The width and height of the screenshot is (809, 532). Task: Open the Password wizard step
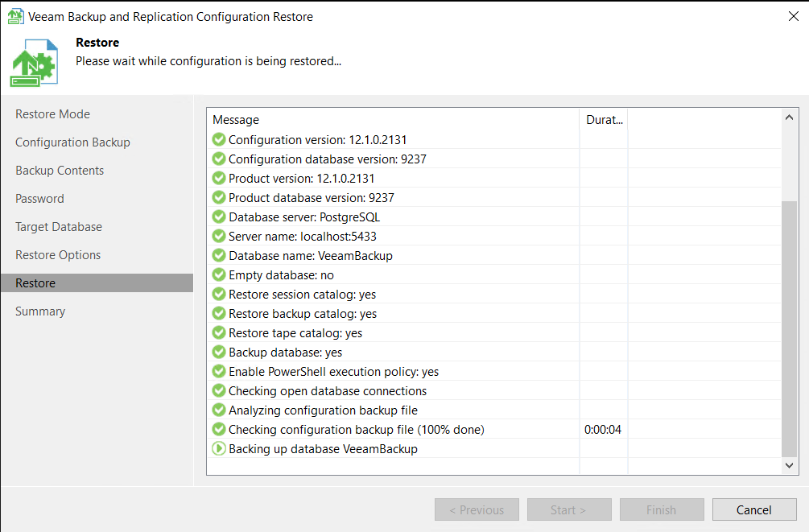point(39,199)
